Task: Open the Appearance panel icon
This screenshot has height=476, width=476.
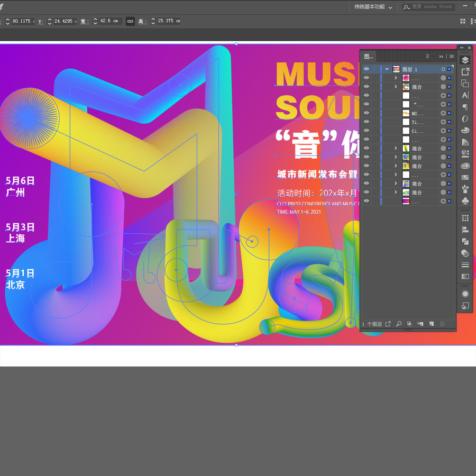Action: tap(465, 294)
